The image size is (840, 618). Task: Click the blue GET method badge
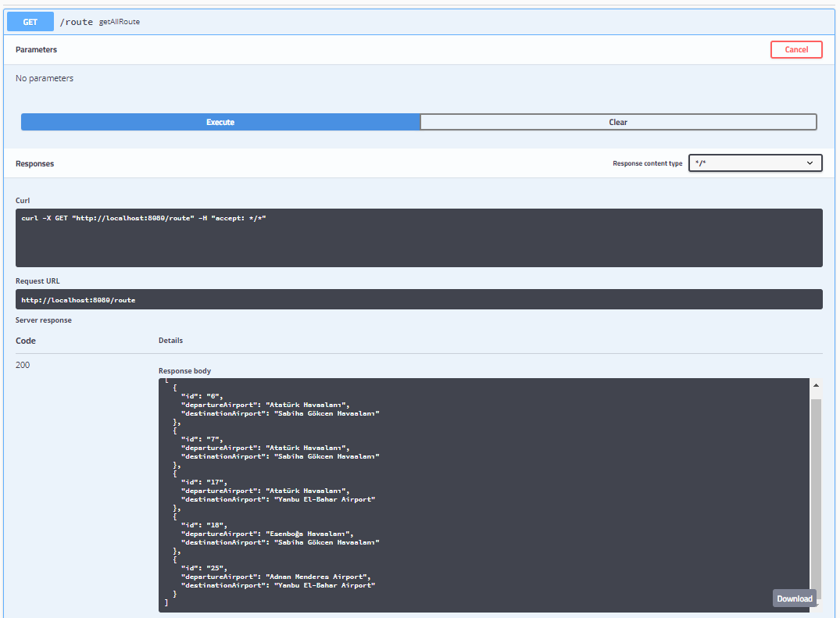[x=30, y=21]
